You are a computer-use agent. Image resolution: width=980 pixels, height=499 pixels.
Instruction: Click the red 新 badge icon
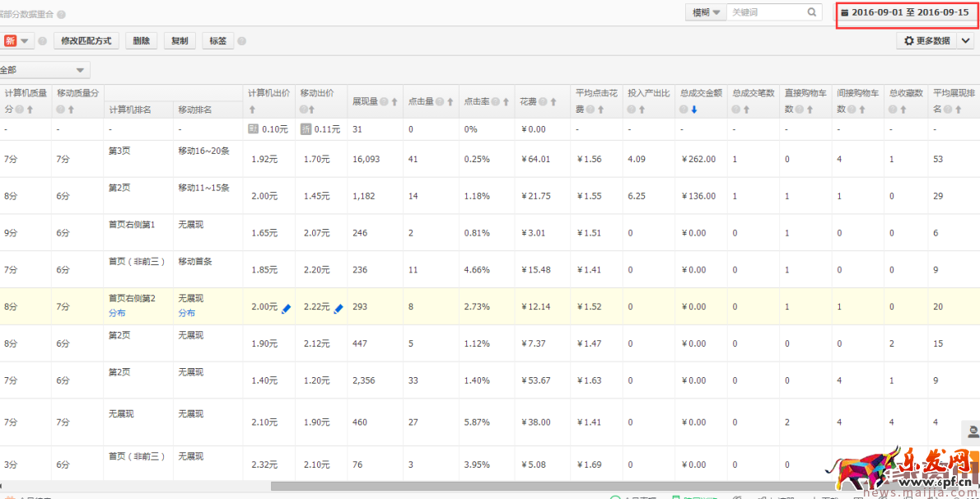pyautogui.click(x=10, y=40)
